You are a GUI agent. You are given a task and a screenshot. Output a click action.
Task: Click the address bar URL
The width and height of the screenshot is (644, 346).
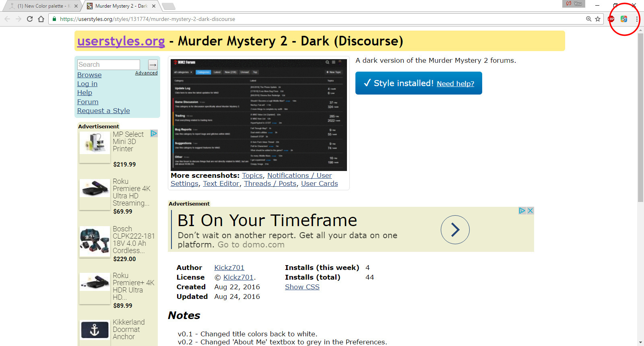tap(147, 19)
